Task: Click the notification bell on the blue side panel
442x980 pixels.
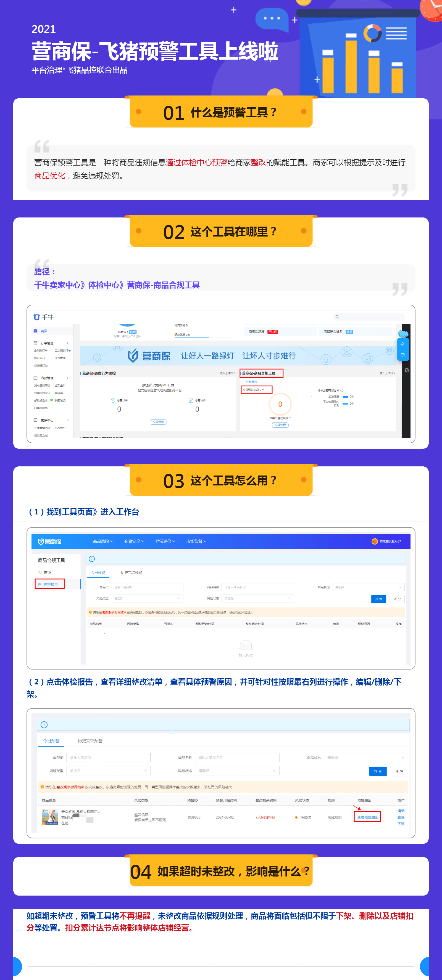Action: click(x=402, y=344)
